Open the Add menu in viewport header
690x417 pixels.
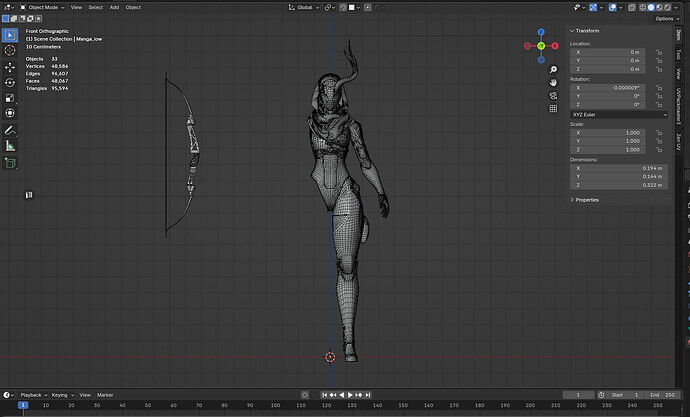114,7
